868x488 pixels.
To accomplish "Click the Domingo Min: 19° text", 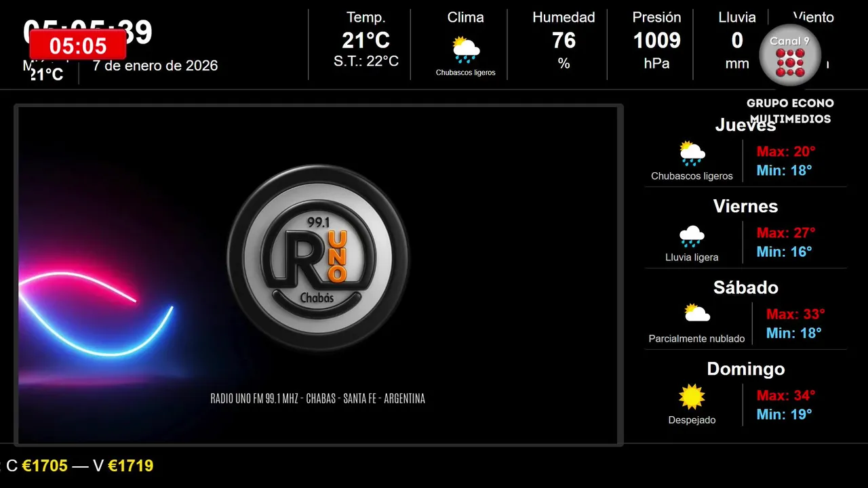I will [x=784, y=415].
